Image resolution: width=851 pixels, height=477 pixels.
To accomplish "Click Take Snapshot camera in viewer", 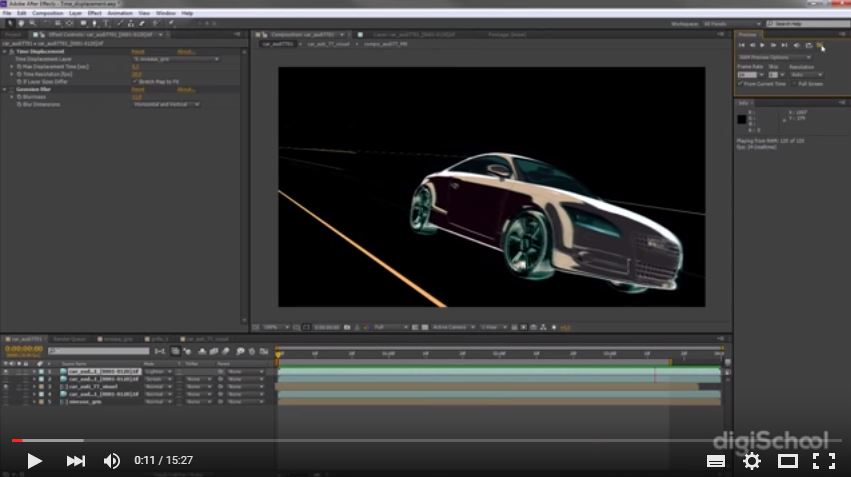I will tap(347, 328).
